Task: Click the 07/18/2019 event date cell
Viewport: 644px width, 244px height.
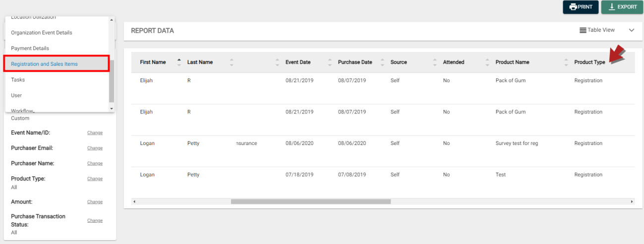Action: [x=299, y=175]
